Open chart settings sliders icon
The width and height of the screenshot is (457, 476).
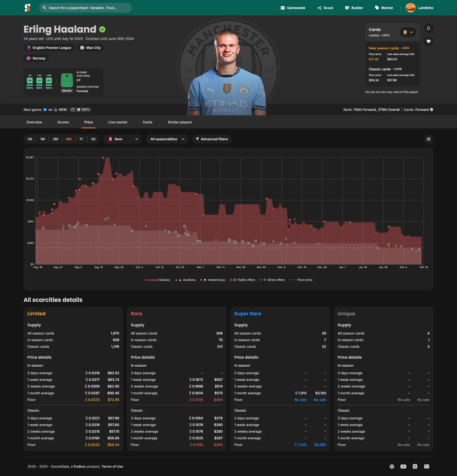[428, 139]
